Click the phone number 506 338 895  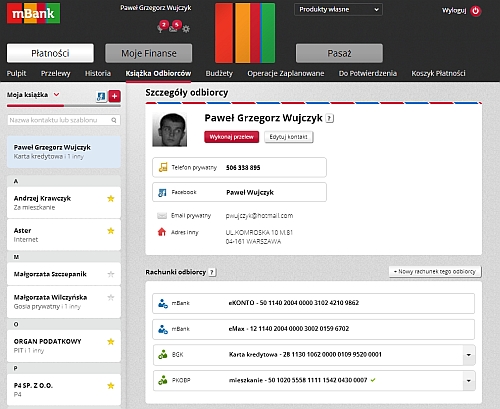coord(243,168)
